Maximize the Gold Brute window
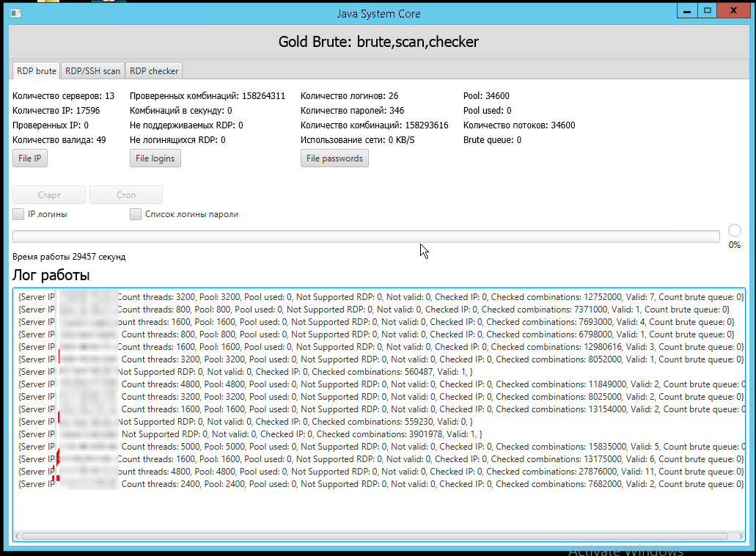 click(x=708, y=10)
